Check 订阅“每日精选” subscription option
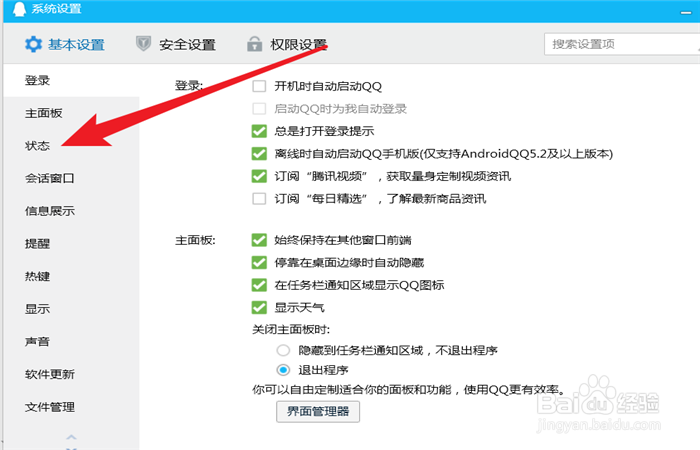The width and height of the screenshot is (700, 450). tap(259, 198)
